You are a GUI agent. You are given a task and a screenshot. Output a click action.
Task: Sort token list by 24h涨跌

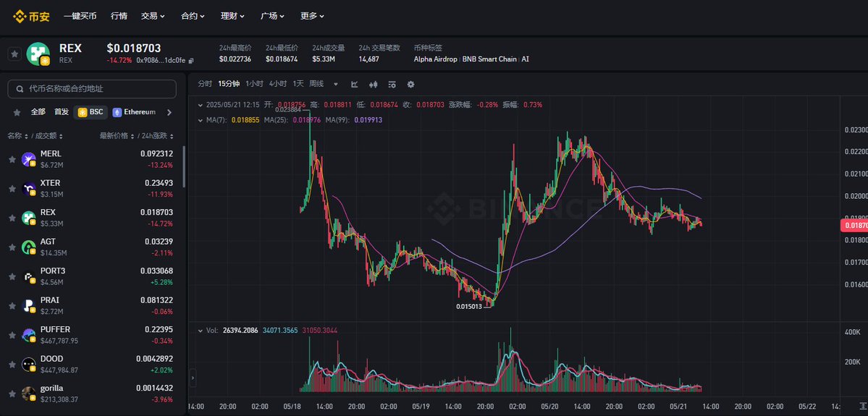tap(158, 136)
